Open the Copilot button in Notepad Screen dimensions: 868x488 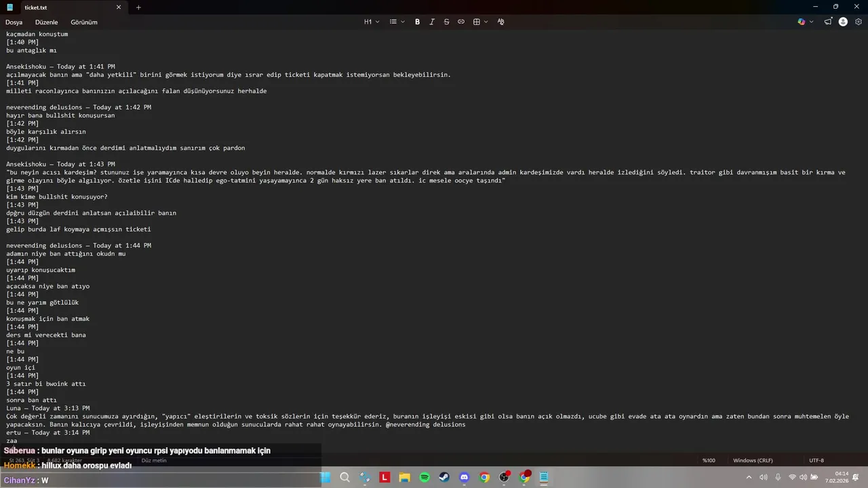(x=802, y=22)
